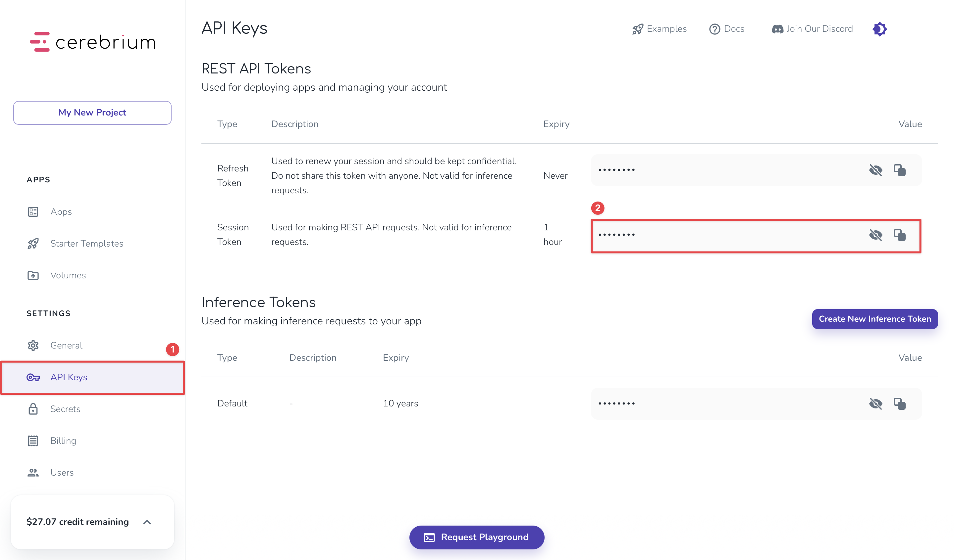Click the lock icon beside Secrets
The image size is (954, 560).
(x=33, y=409)
